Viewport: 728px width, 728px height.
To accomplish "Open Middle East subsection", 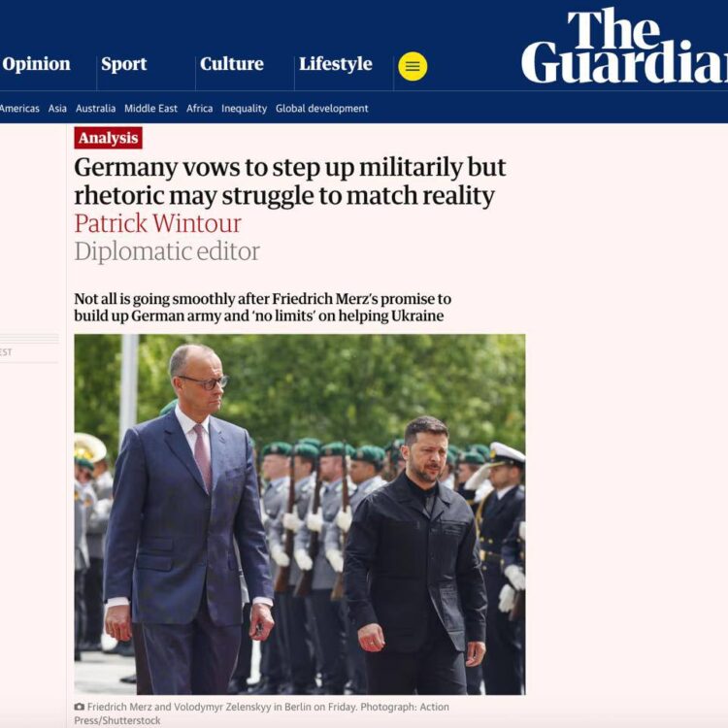I will pyautogui.click(x=150, y=109).
